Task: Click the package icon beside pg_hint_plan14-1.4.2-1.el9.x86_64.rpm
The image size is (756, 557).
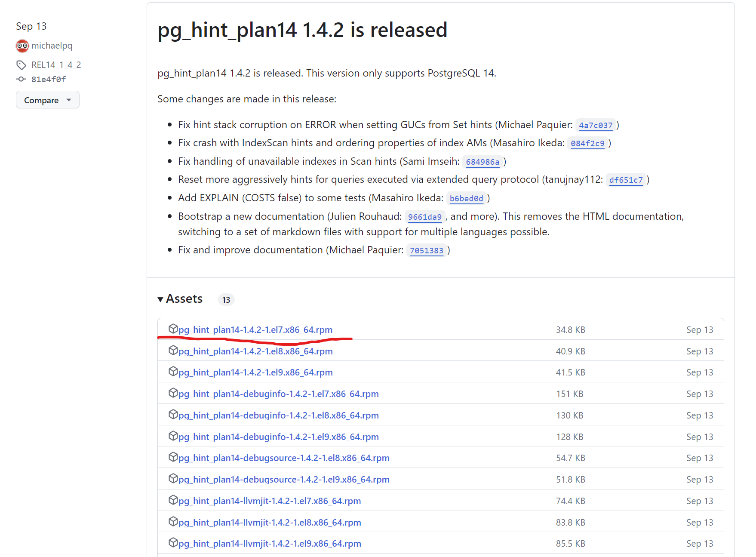Action: pyautogui.click(x=174, y=372)
